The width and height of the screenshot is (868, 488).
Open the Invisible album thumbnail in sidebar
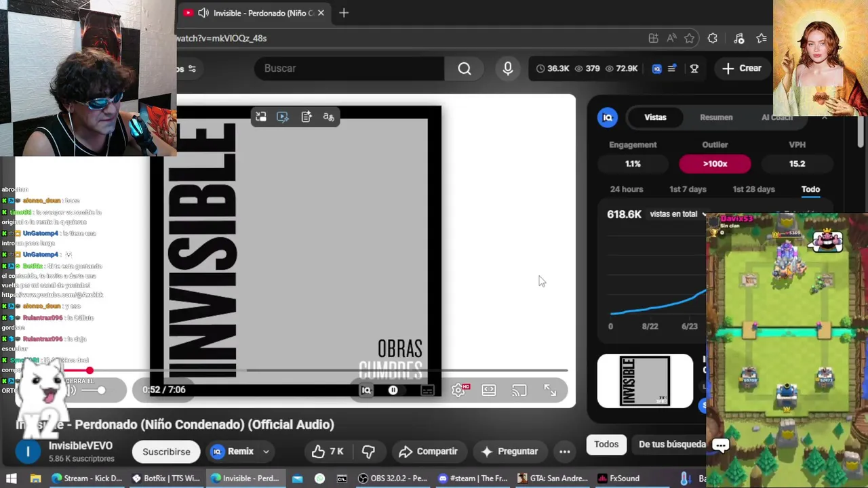pyautogui.click(x=645, y=381)
